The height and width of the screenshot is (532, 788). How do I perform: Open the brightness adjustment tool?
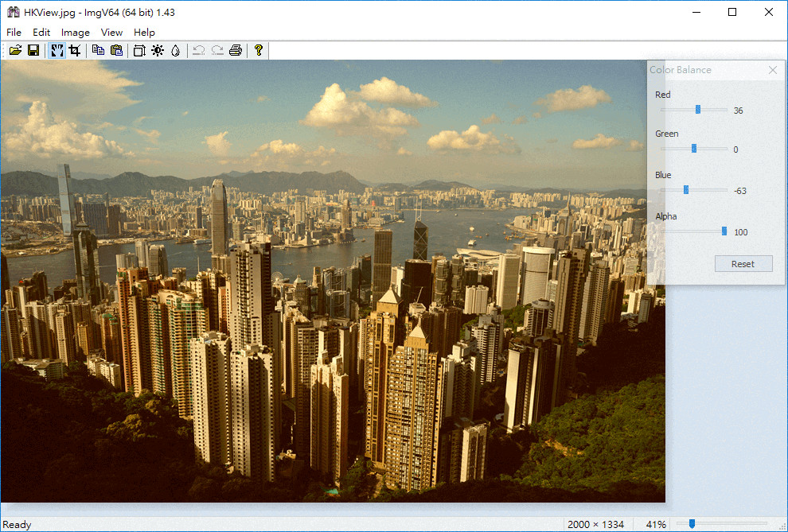point(158,50)
